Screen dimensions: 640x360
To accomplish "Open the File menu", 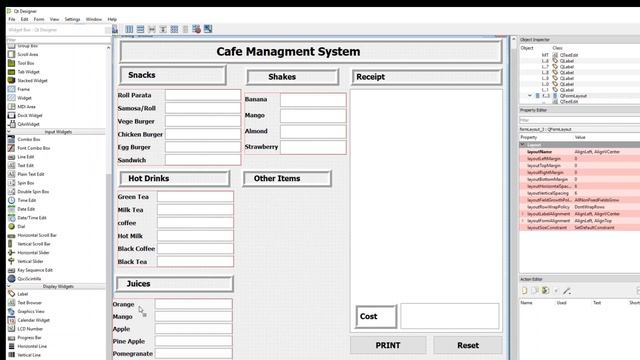I will coord(12,19).
